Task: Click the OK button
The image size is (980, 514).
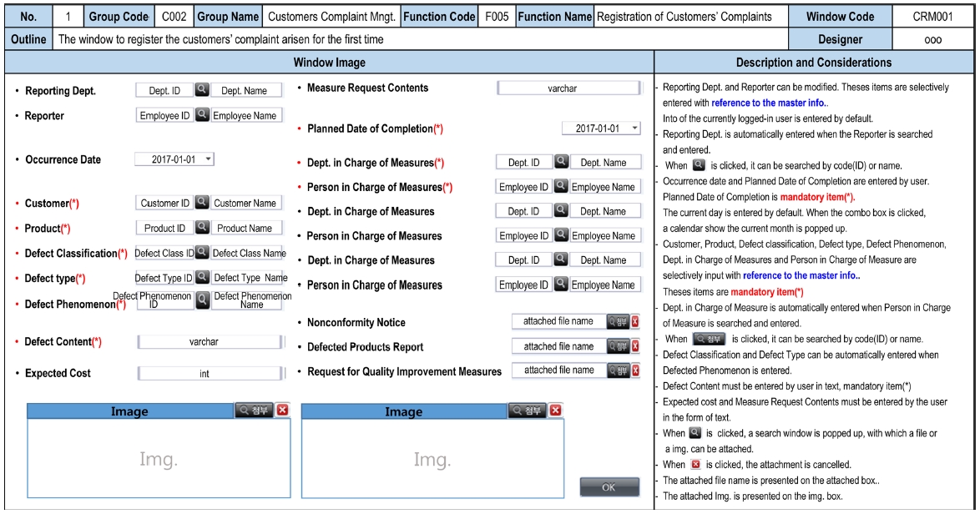Action: point(609,488)
